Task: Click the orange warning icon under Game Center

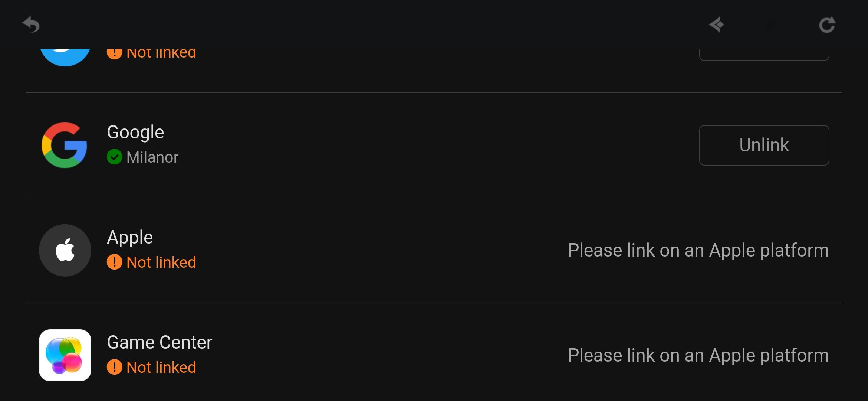Action: click(x=115, y=367)
